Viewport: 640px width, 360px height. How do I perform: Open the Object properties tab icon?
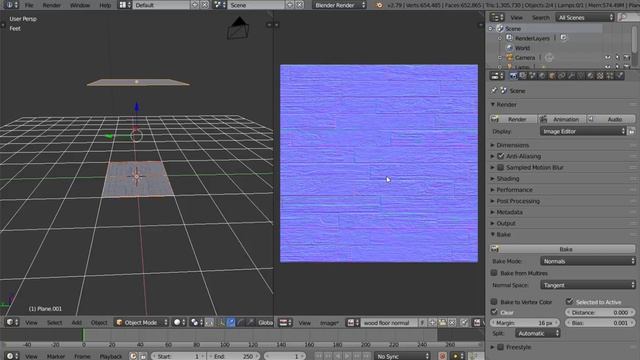pos(552,76)
